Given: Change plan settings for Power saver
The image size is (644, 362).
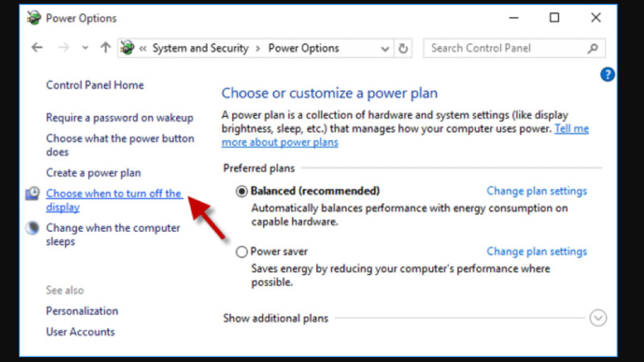Looking at the screenshot, I should tap(537, 252).
